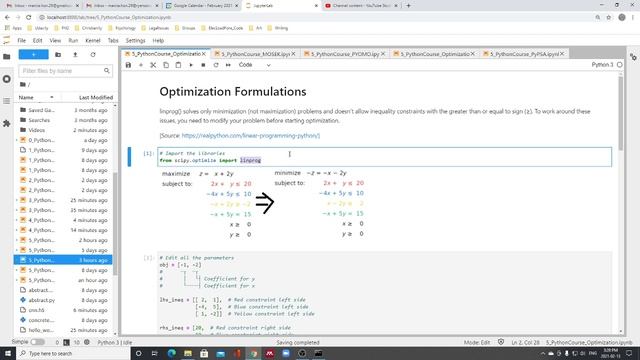The height and width of the screenshot is (360, 640).
Task: Create a new folder
Action: [58, 54]
